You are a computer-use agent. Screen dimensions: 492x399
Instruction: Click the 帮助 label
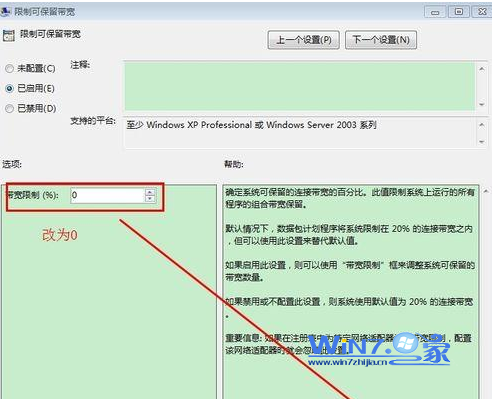(x=234, y=164)
